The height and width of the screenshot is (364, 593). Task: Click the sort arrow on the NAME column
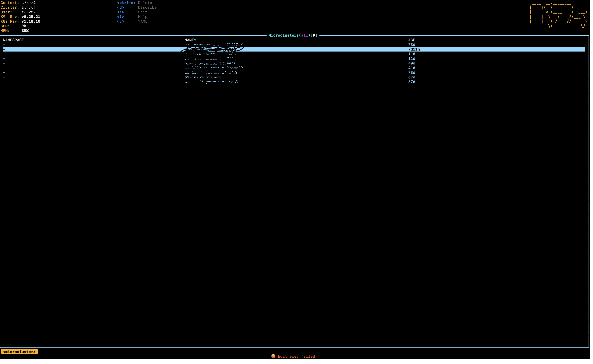click(x=195, y=40)
